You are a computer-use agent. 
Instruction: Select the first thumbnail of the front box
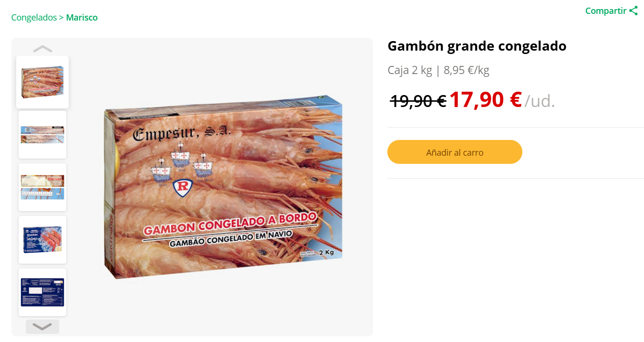tap(42, 82)
